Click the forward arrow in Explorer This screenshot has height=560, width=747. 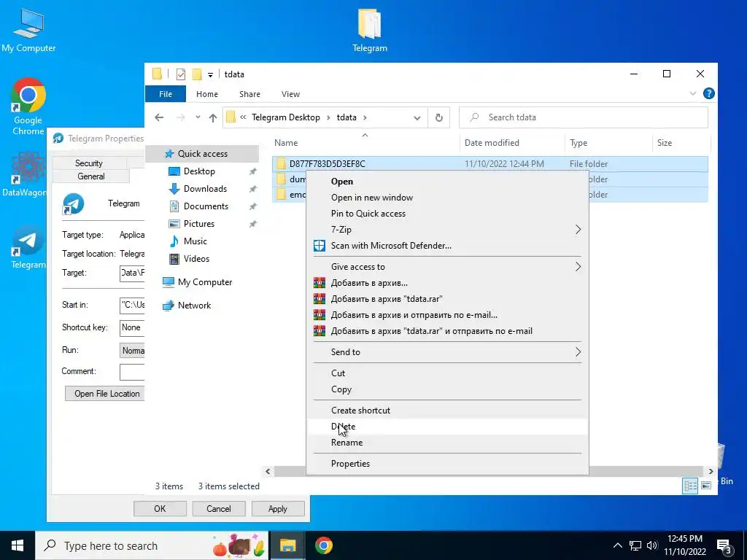181,117
